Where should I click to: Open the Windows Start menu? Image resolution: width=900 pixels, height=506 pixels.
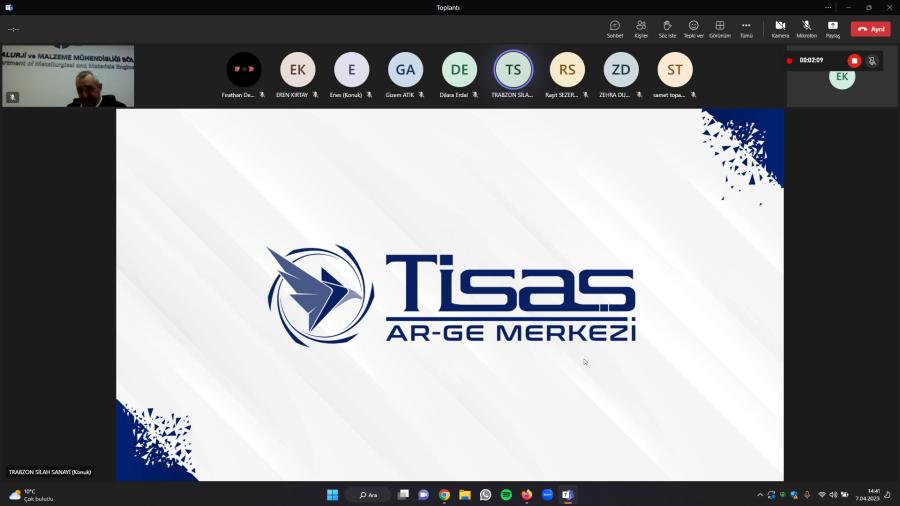coord(332,495)
